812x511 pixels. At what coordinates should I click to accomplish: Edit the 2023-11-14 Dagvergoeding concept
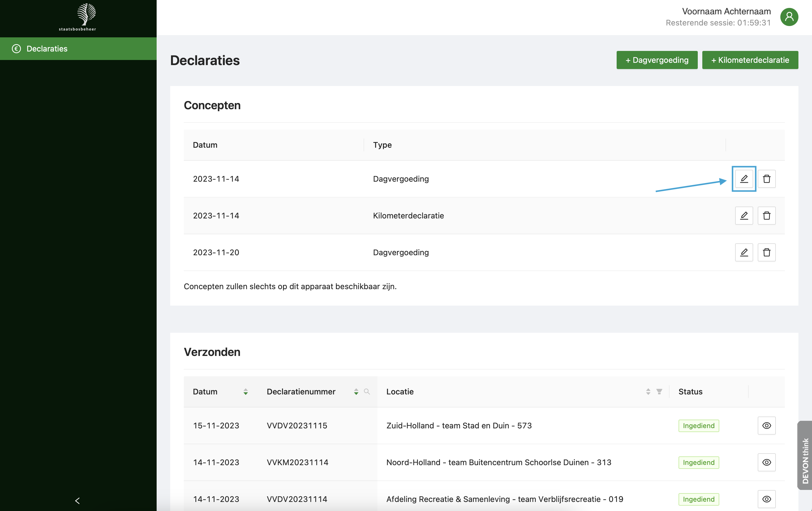744,179
